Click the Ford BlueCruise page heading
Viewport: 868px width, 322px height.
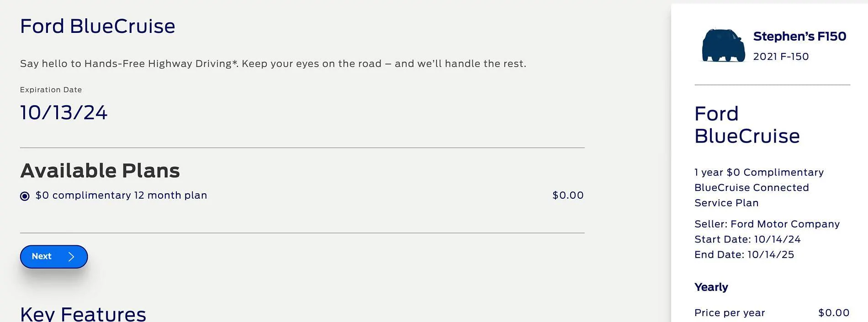pos(97,26)
